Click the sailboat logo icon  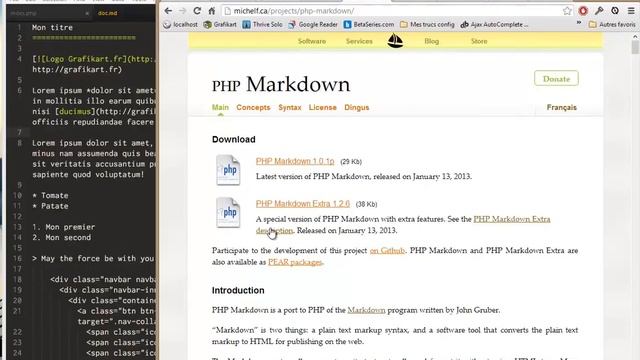(x=395, y=41)
